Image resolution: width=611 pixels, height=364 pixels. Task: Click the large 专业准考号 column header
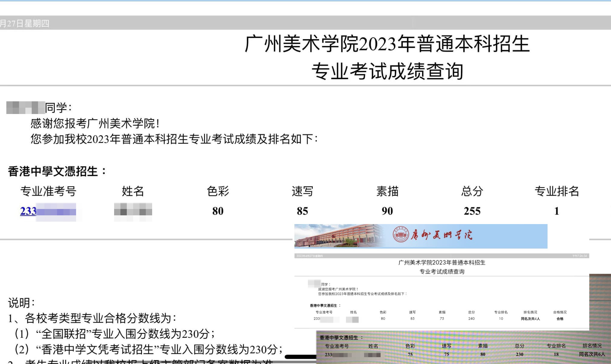pyautogui.click(x=48, y=191)
